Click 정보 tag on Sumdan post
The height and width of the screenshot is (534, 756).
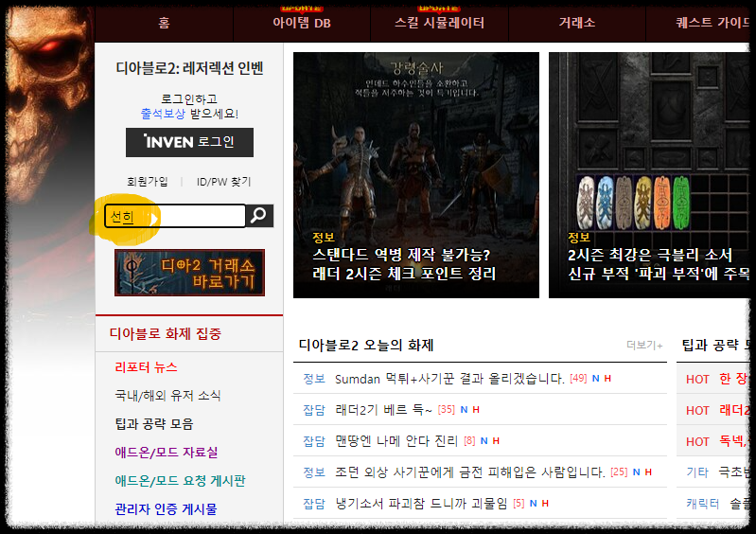click(314, 379)
